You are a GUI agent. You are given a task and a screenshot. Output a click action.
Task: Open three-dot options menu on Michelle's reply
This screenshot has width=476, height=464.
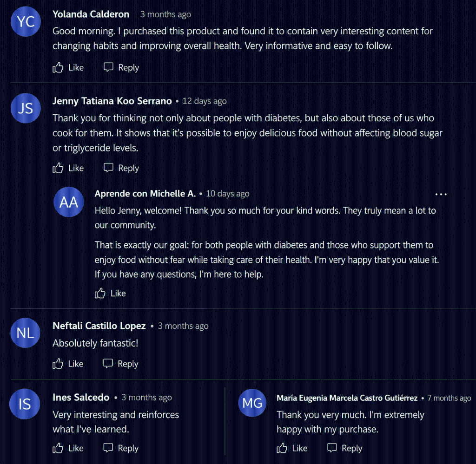coord(441,195)
